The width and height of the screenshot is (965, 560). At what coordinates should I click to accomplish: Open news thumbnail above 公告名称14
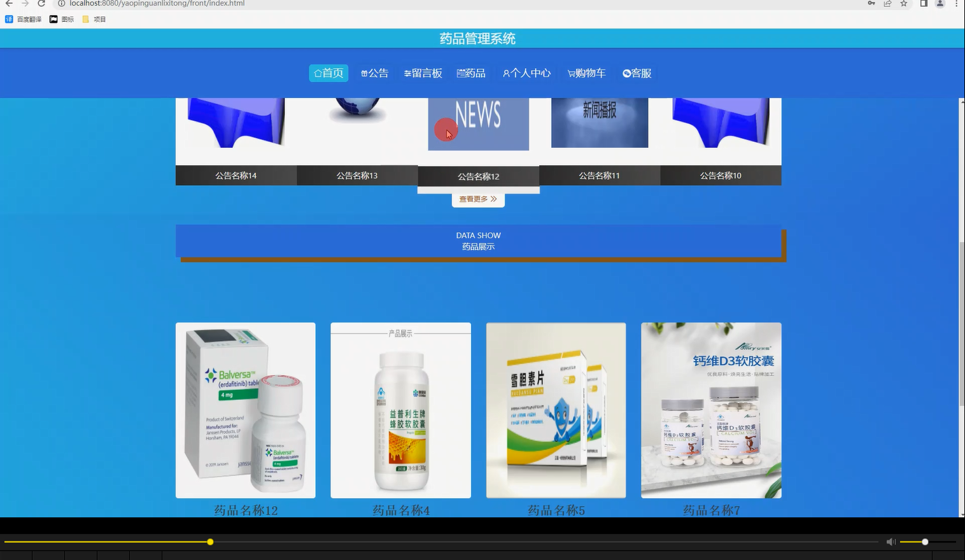tap(236, 123)
